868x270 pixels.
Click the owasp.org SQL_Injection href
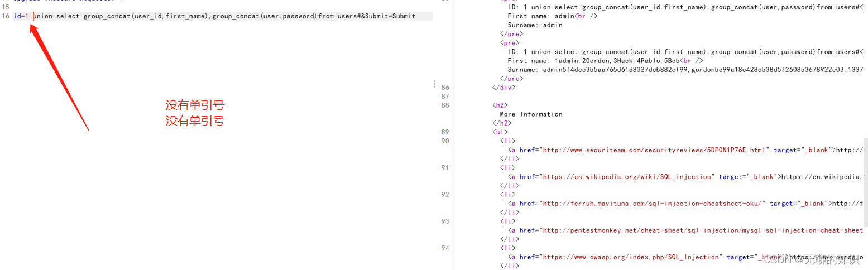pos(630,257)
